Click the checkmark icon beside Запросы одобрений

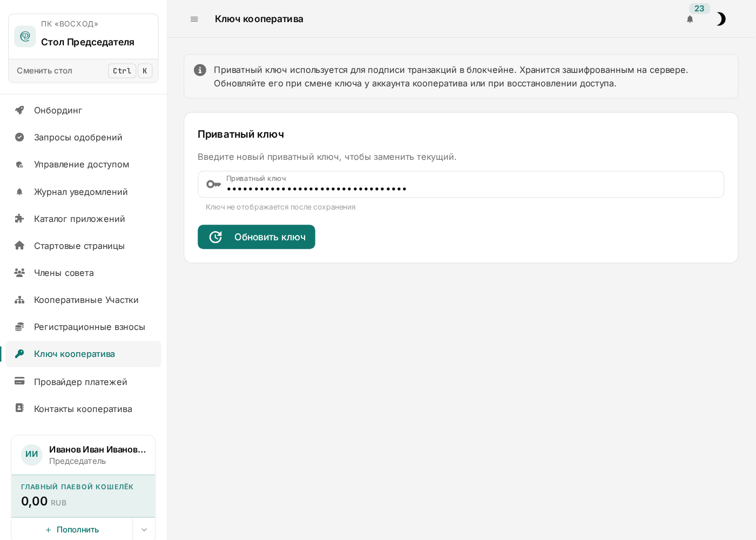pos(19,137)
